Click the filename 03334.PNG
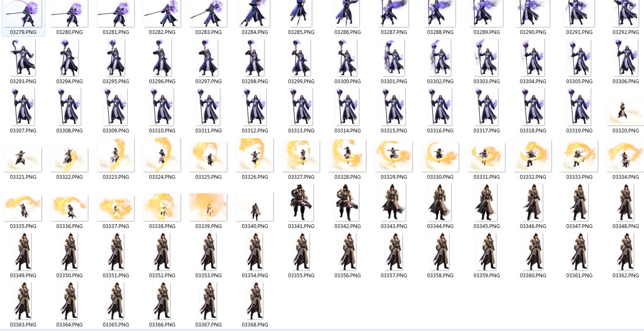644x331 pixels. [x=626, y=177]
